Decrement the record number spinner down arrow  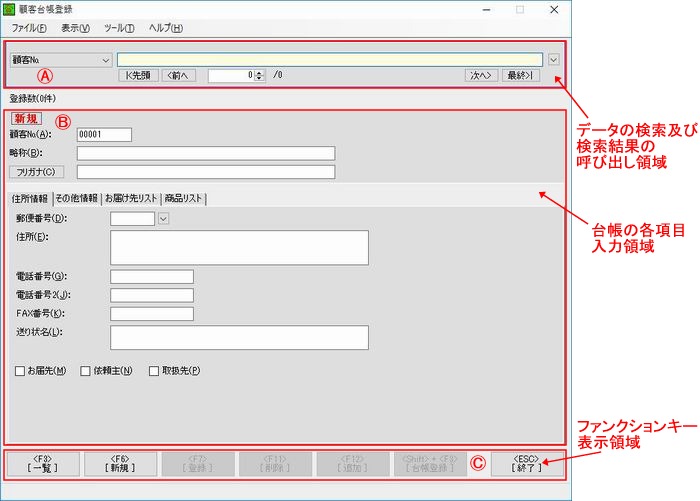tap(259, 79)
